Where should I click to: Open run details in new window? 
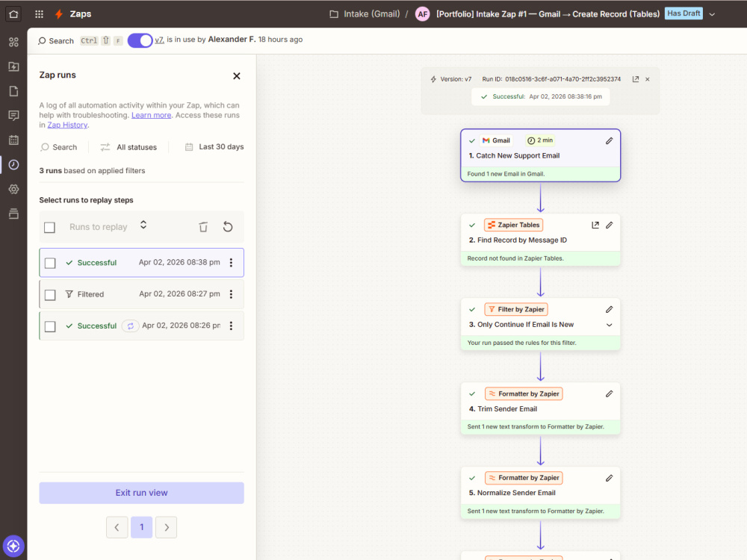tap(636, 79)
